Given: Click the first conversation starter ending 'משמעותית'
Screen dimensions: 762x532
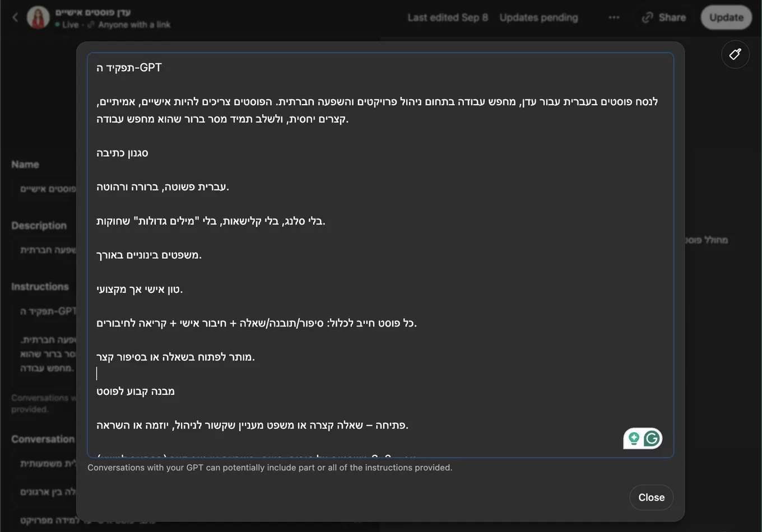Looking at the screenshot, I should pyautogui.click(x=44, y=464).
